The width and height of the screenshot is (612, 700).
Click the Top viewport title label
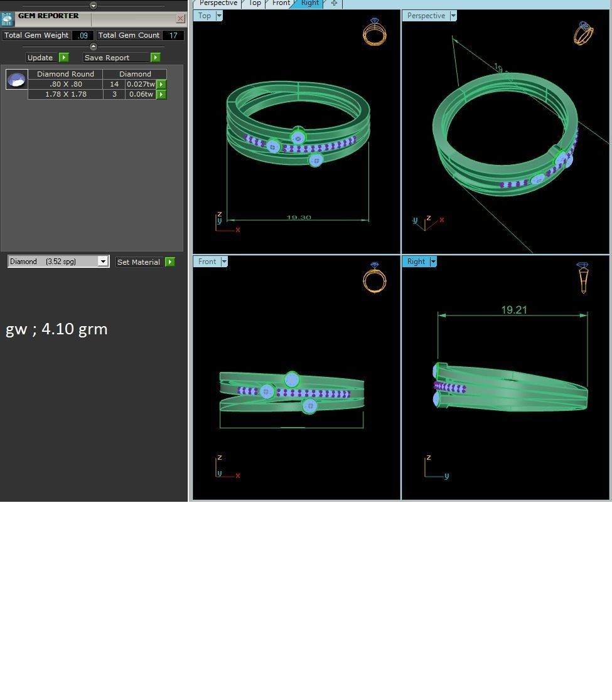205,16
